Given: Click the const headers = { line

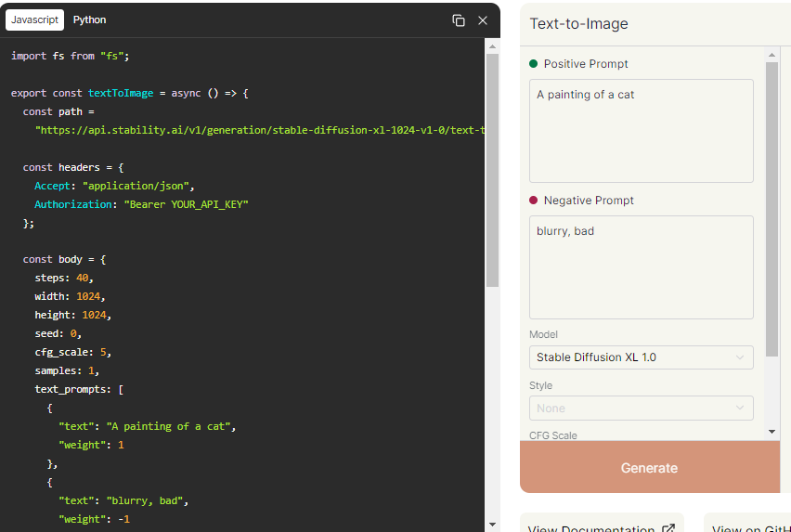Looking at the screenshot, I should [73, 167].
